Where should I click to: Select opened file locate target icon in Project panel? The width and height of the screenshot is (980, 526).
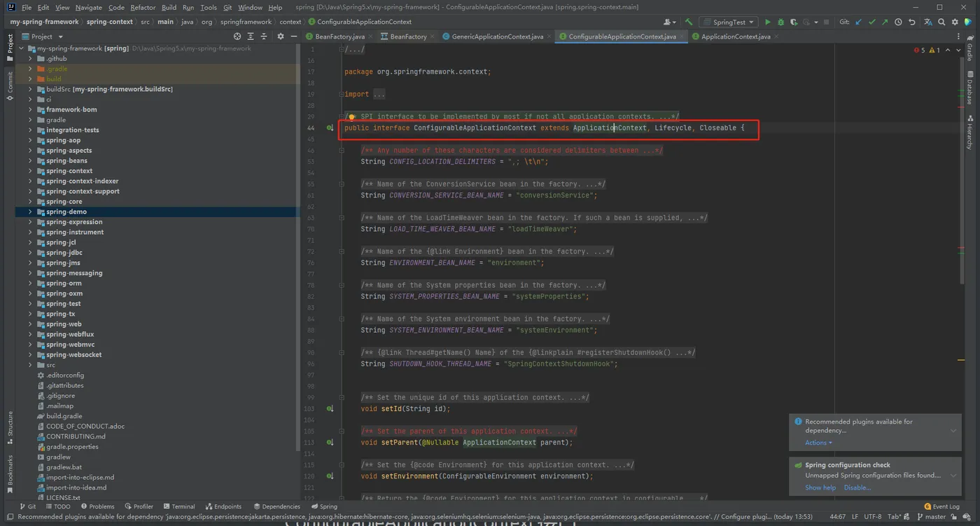237,36
